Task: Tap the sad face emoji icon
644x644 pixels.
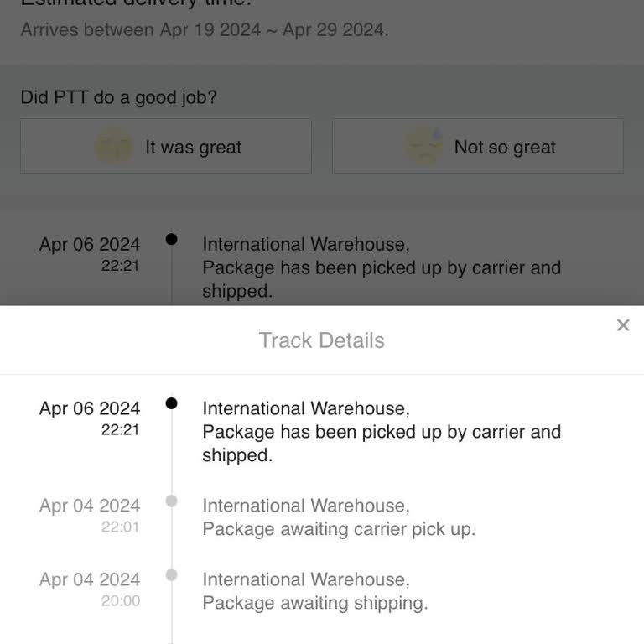Action: [x=423, y=147]
